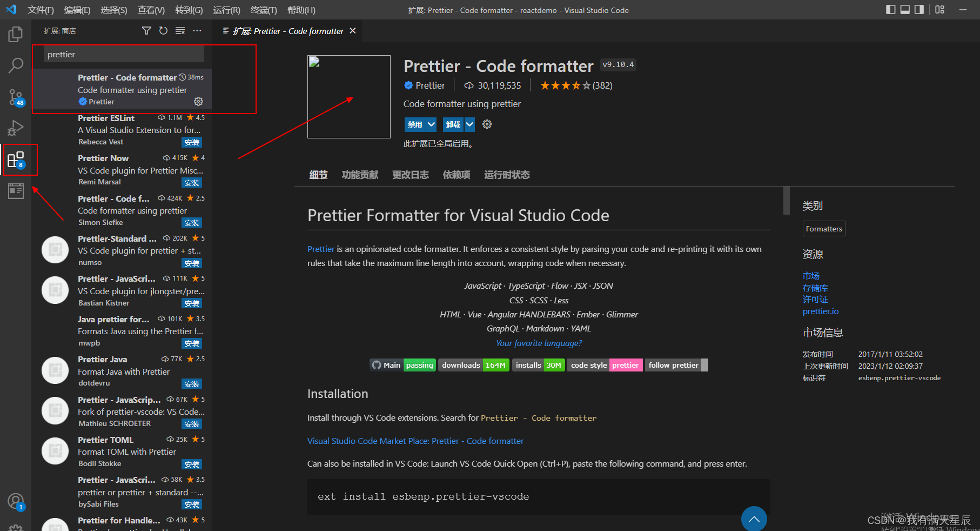Install the Prettier ESLint extension

point(192,143)
